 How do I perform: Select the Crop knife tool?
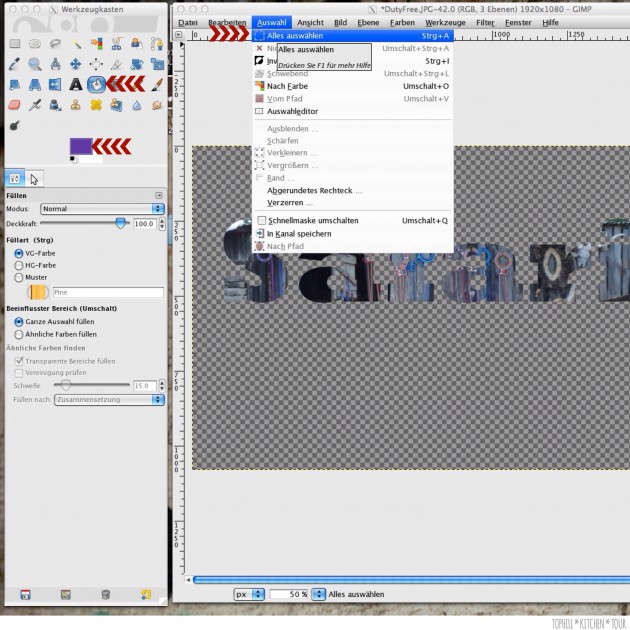pyautogui.click(x=117, y=64)
